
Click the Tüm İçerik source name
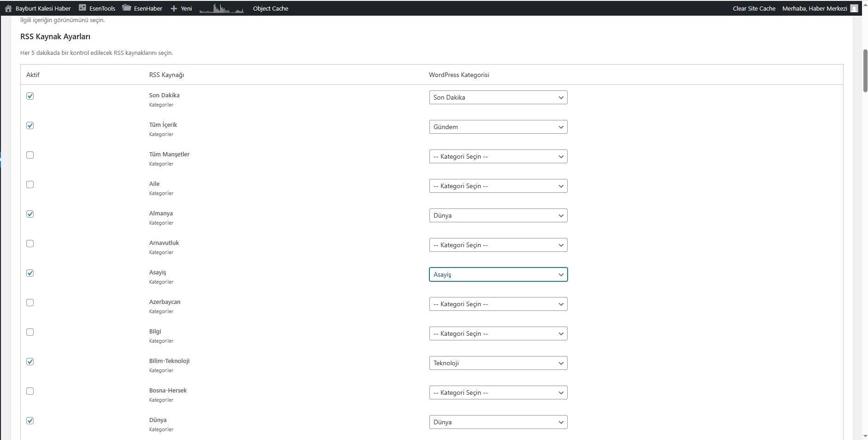[163, 125]
